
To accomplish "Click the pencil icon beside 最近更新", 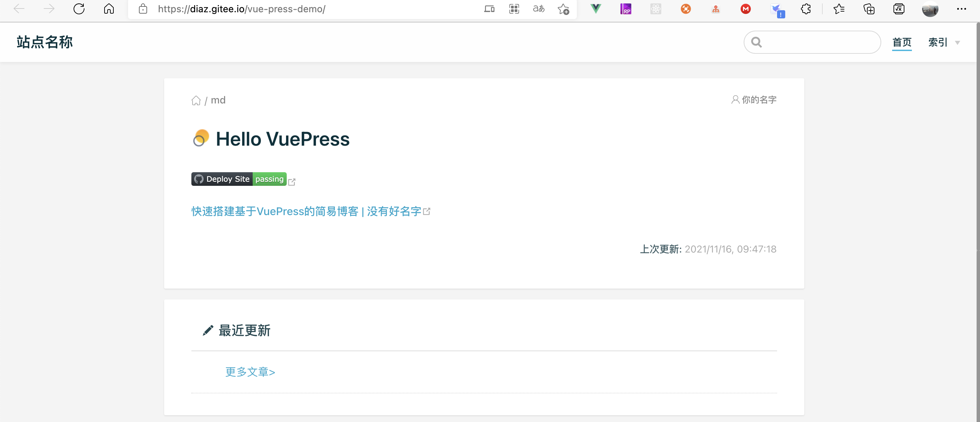I will click(x=208, y=330).
